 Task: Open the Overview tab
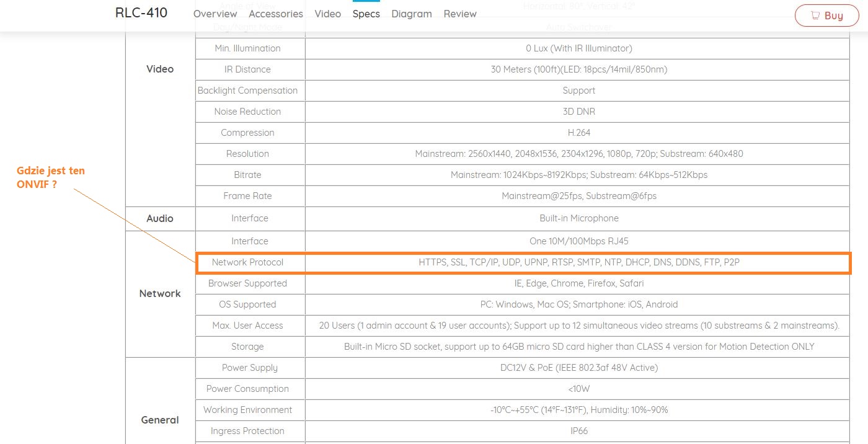(x=215, y=14)
